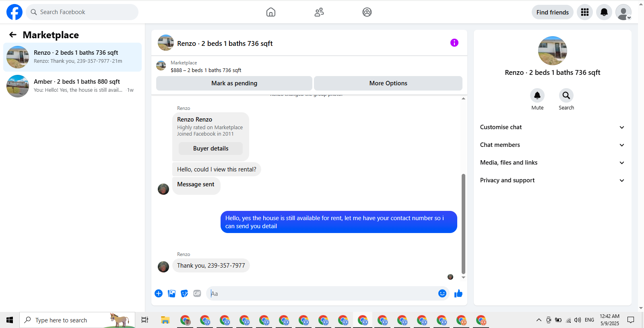This screenshot has height=328, width=644.
Task: Click the chat scroll-down arrow
Action: click(463, 277)
